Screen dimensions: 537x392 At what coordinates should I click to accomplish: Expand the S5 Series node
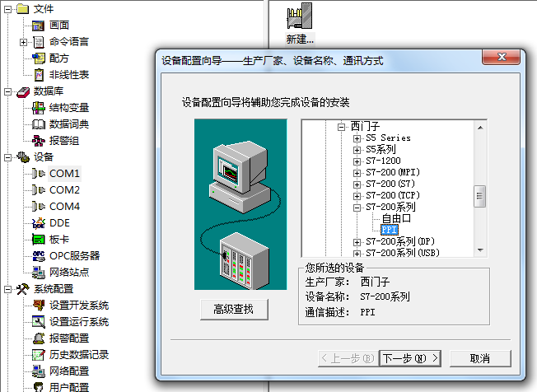tap(357, 138)
